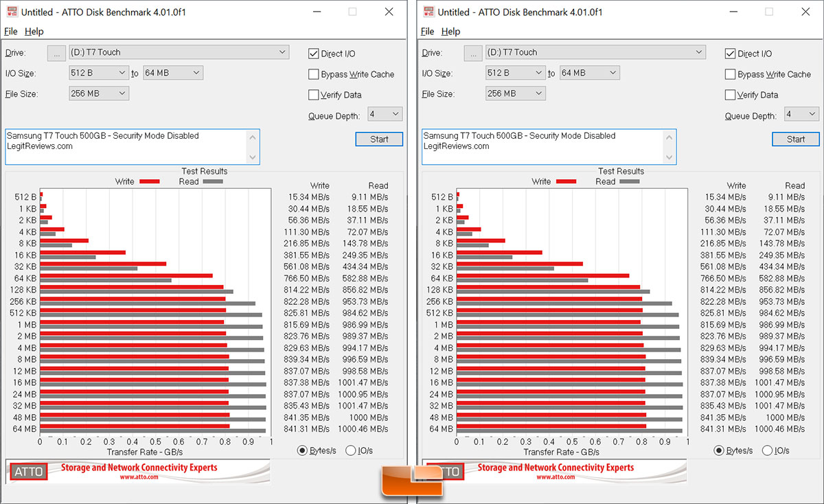Viewport: 824px width, 504px height.
Task: Select the Bytes/s radio button in left window
Action: [302, 450]
